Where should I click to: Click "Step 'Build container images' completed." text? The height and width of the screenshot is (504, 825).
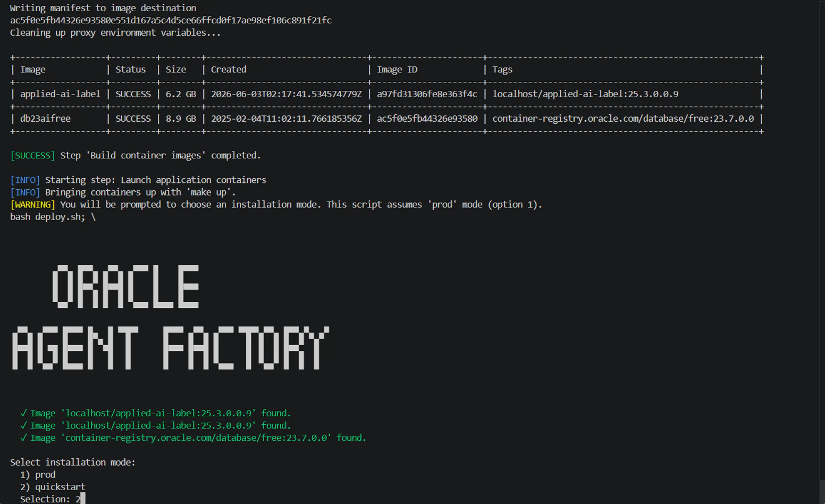(161, 155)
